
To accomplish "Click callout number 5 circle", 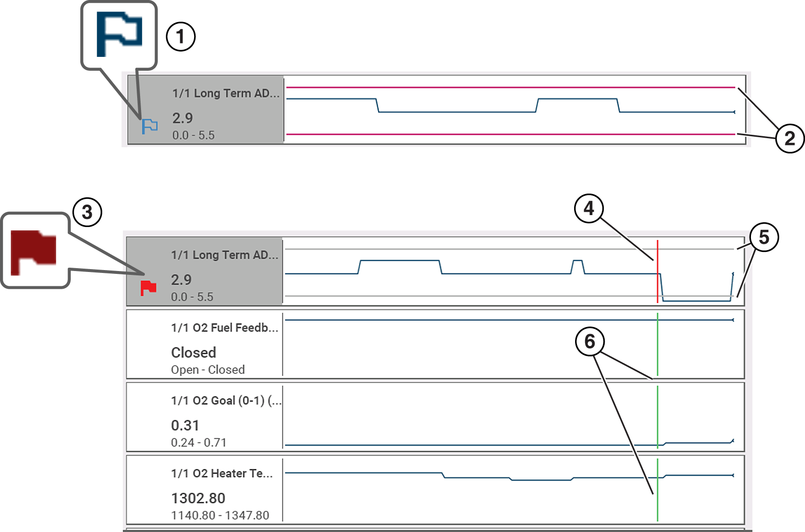I will point(763,237).
